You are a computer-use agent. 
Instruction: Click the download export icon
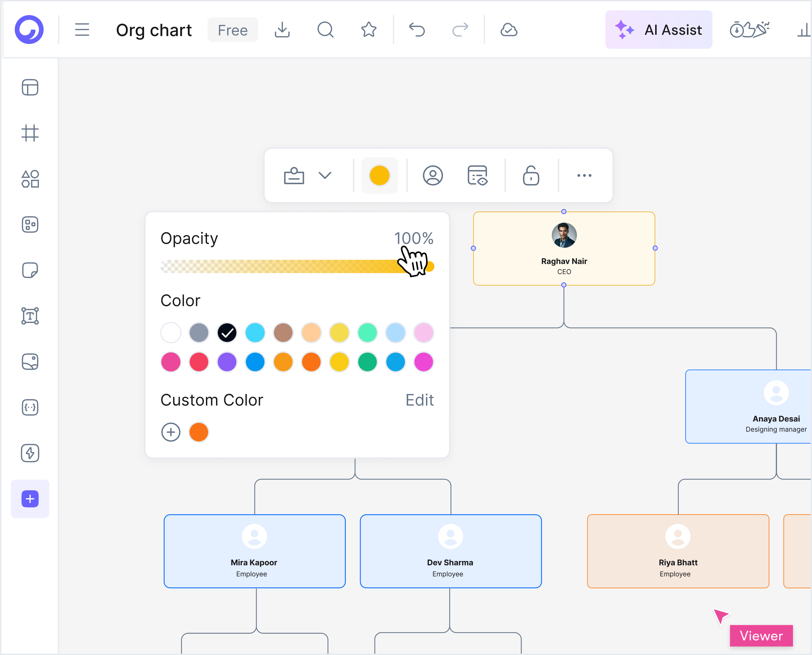pos(282,29)
